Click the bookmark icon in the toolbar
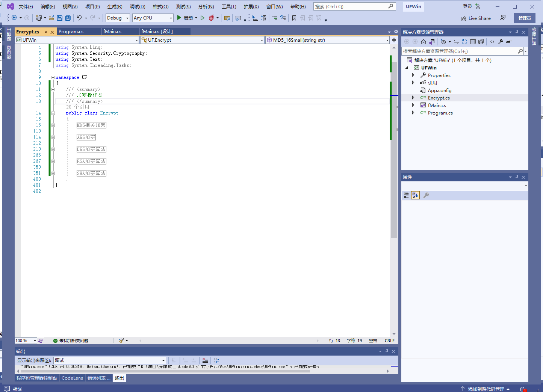 point(294,18)
